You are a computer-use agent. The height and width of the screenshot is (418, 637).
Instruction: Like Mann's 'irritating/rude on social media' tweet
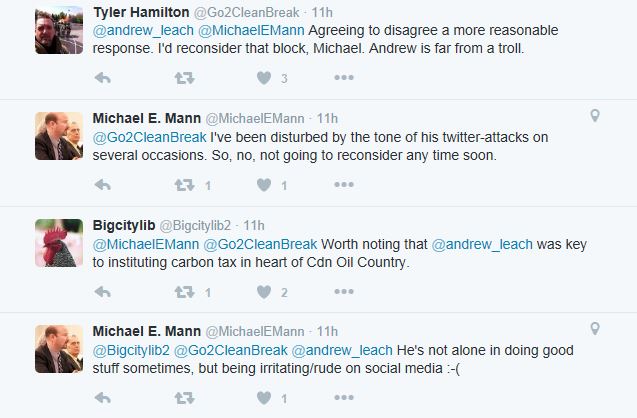(x=264, y=399)
